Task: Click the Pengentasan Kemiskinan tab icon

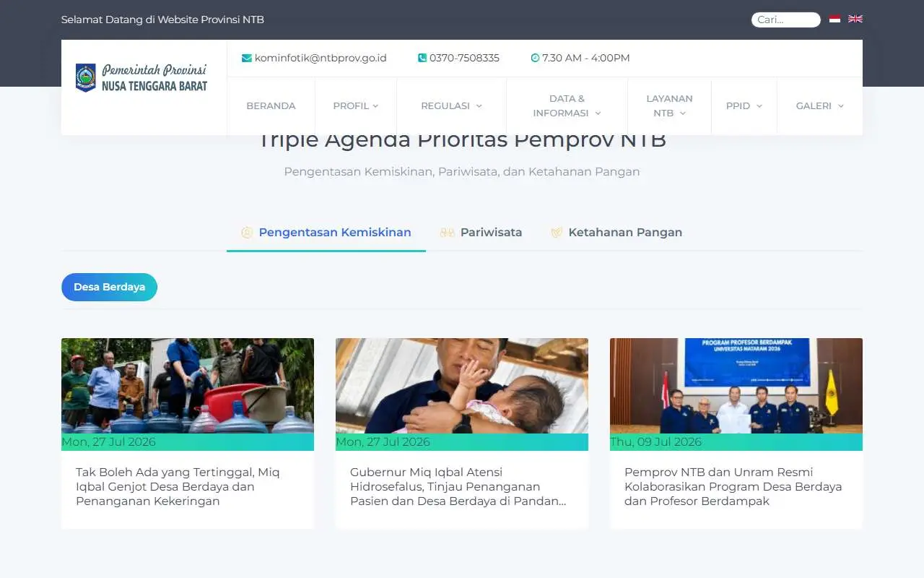Action: coord(247,233)
